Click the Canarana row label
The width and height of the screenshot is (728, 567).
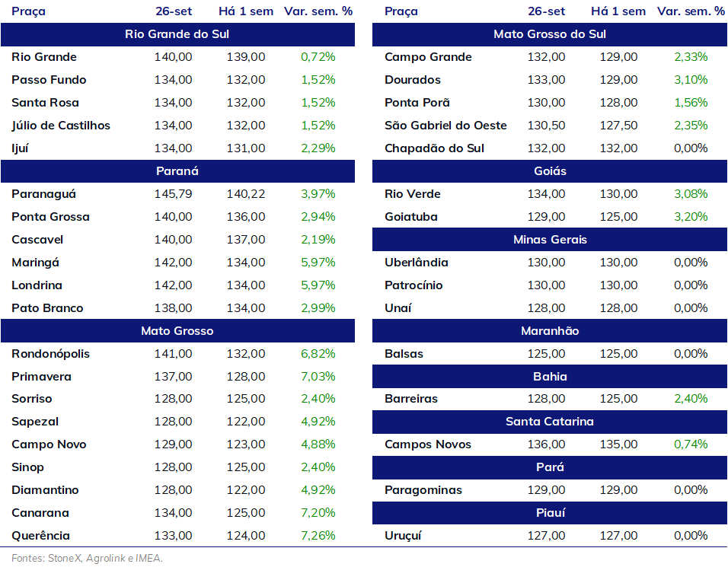40,513
